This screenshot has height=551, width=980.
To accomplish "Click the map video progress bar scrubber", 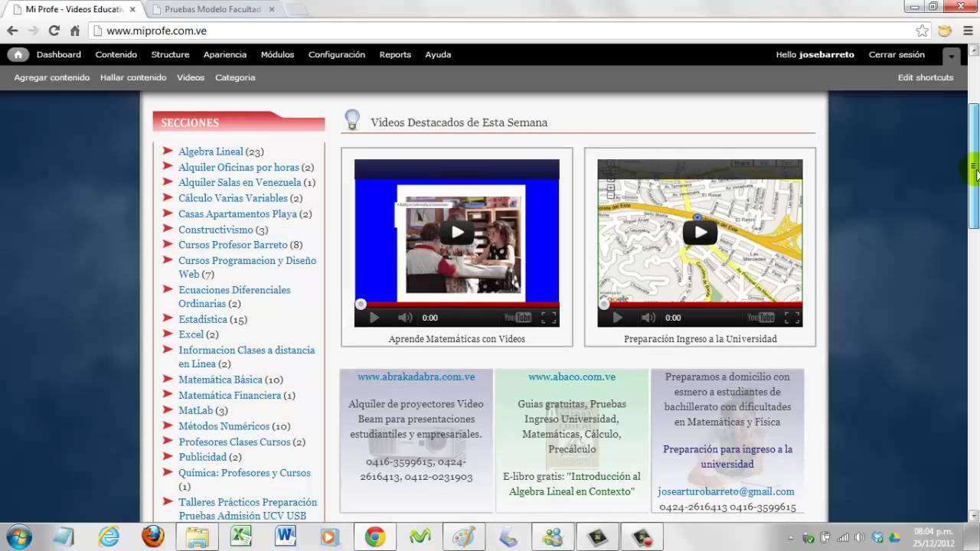I will pos(604,305).
